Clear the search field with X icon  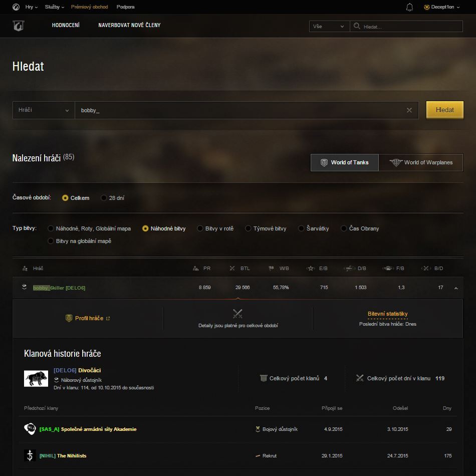tap(409, 110)
